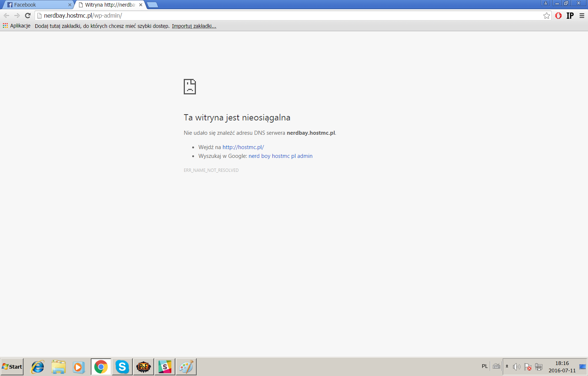Search Google for nerd boy hostmc pl admin
Viewport: 588px width, 376px height.
[x=280, y=156]
